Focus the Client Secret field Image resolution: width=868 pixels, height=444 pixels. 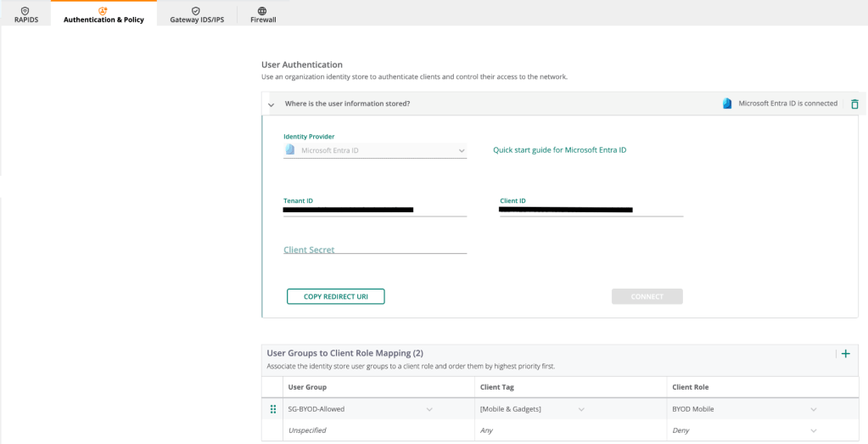coord(375,250)
